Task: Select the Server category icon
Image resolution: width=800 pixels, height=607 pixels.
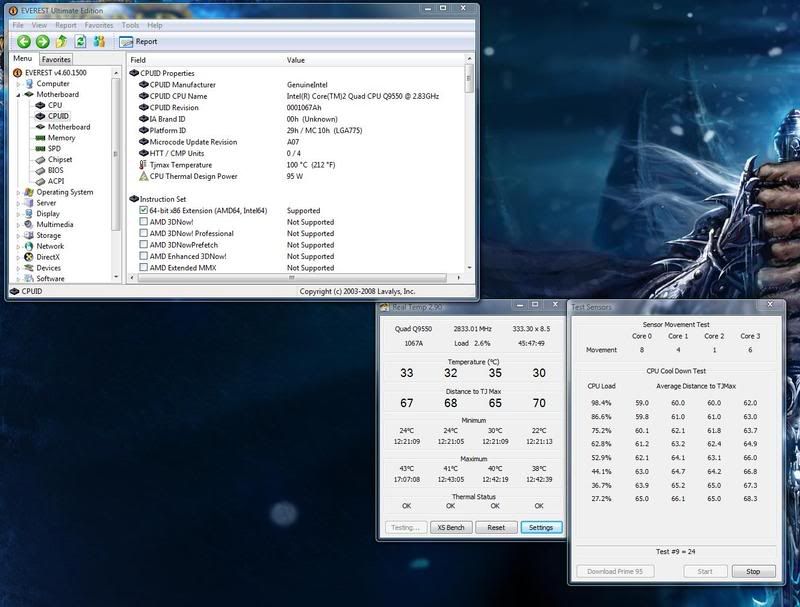Action: [x=29, y=203]
